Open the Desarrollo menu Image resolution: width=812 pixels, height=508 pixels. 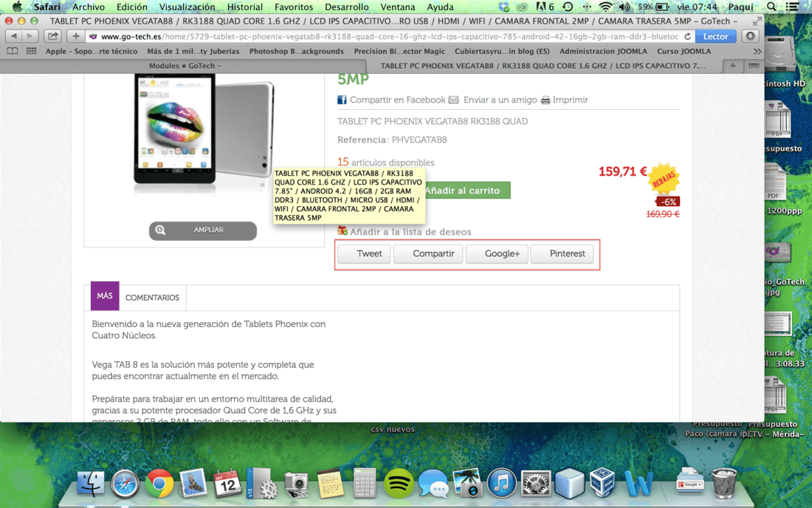click(x=346, y=7)
